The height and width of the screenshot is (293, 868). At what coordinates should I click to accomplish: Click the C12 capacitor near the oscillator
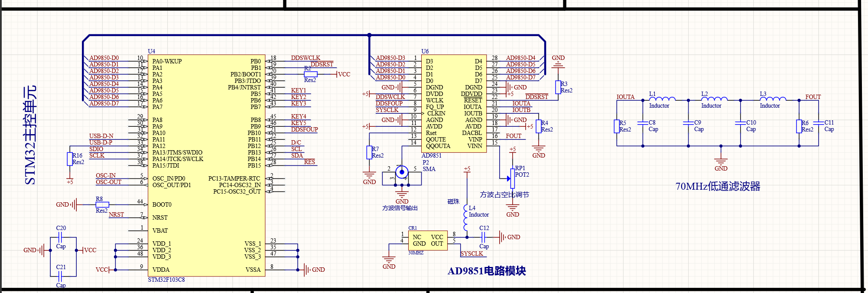484,237
